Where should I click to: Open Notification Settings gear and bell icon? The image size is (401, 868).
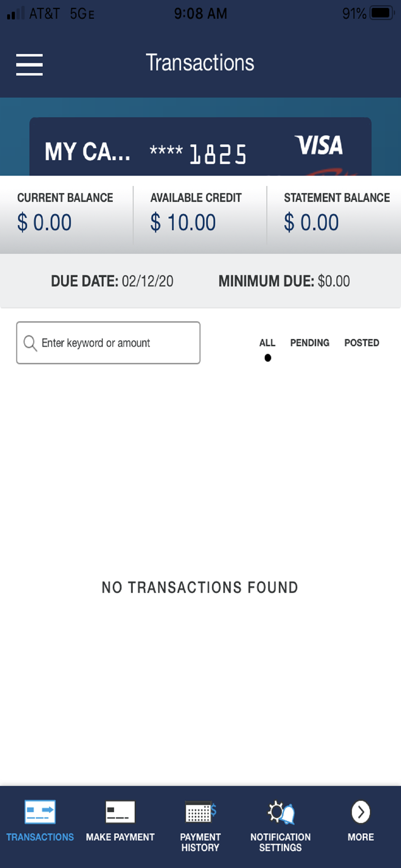coord(281,812)
